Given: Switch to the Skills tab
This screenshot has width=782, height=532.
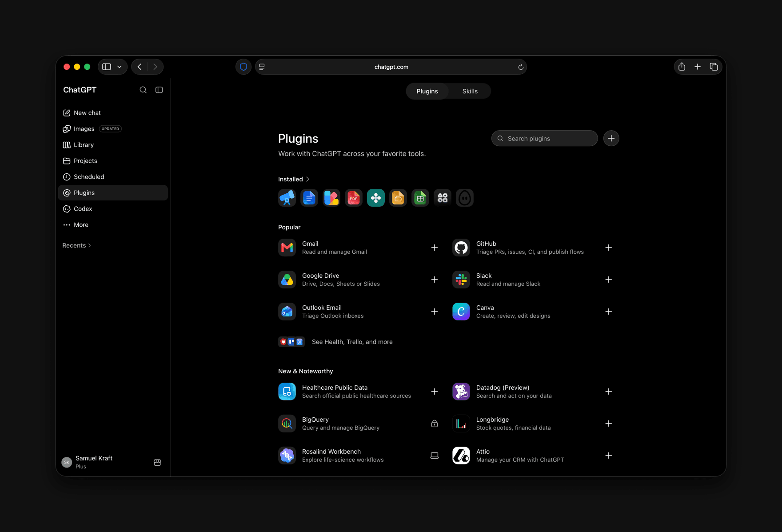Looking at the screenshot, I should coord(470,91).
